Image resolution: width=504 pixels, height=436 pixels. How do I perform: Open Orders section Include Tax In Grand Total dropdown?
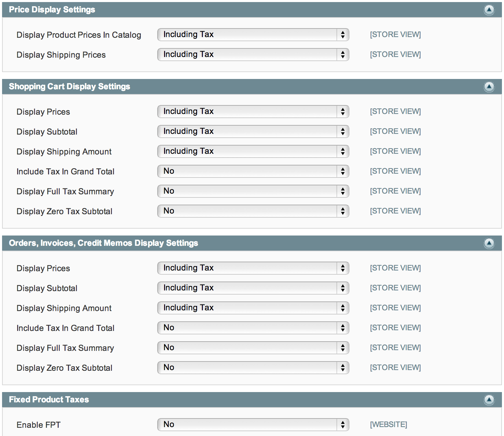(253, 328)
